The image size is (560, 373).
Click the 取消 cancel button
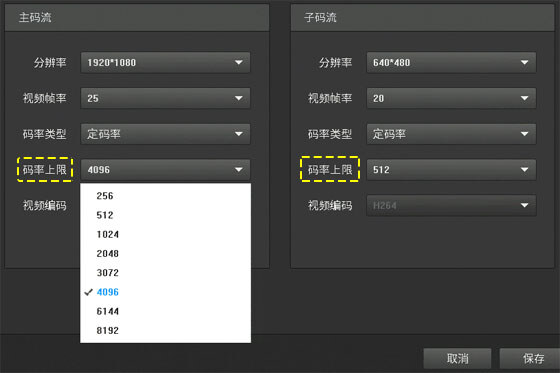457,358
